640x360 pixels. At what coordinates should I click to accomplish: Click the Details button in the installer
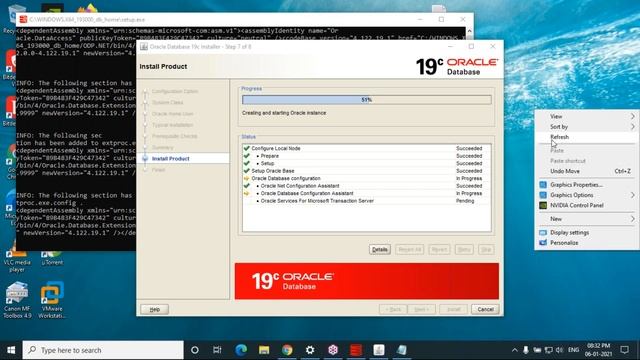tap(380, 249)
